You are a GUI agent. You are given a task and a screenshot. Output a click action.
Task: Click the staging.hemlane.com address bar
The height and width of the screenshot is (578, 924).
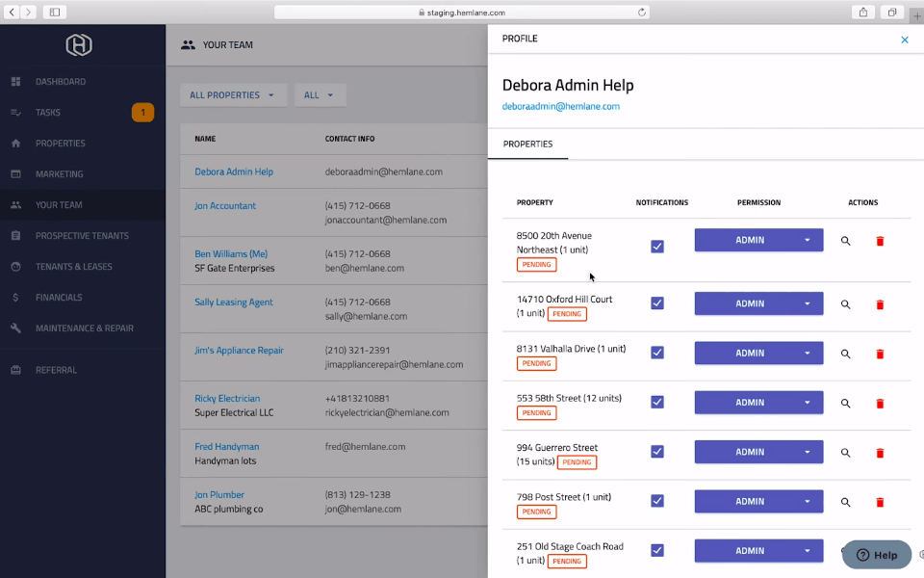tap(461, 12)
